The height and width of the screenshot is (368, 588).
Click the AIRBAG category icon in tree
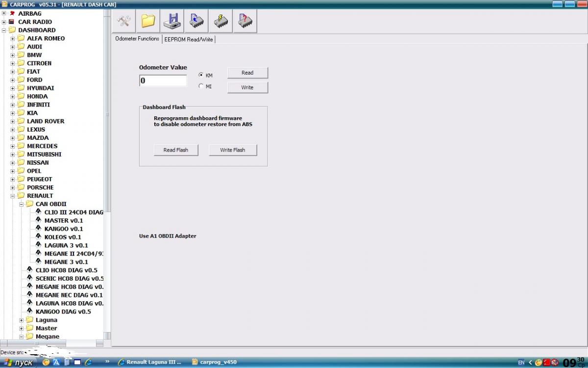pyautogui.click(x=12, y=13)
